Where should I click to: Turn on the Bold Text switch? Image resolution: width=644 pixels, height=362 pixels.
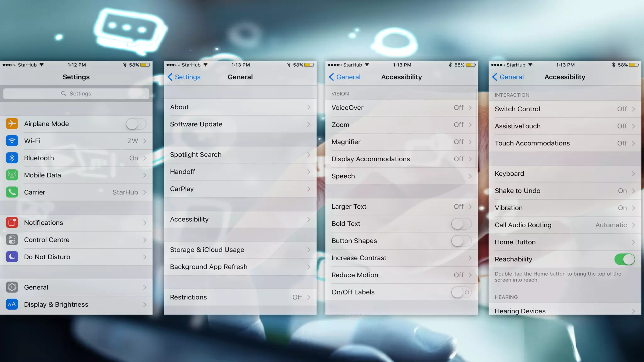(x=461, y=224)
